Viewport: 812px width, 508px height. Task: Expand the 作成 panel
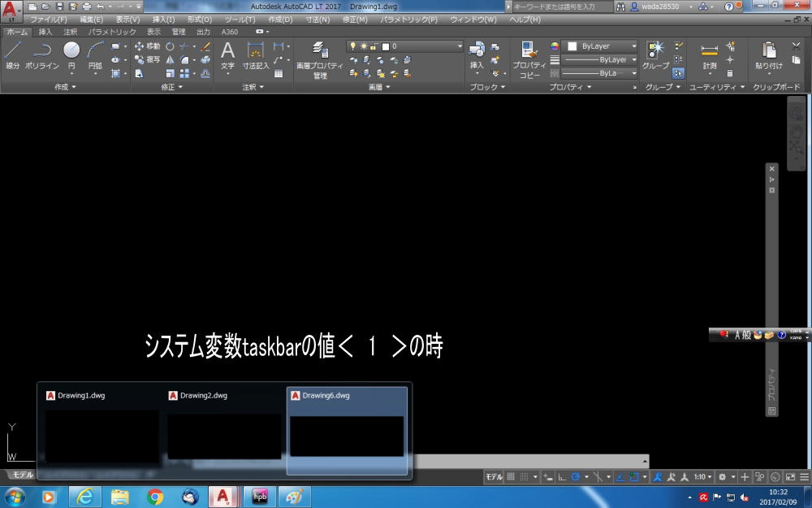point(65,87)
